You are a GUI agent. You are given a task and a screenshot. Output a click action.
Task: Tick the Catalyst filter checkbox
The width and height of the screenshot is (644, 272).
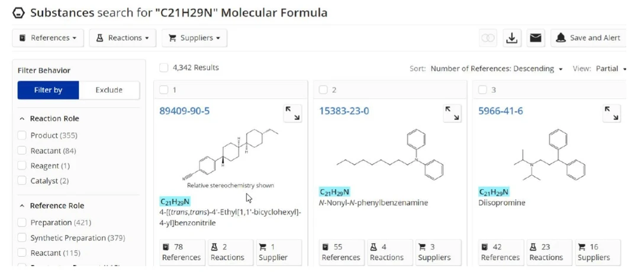[22, 181]
